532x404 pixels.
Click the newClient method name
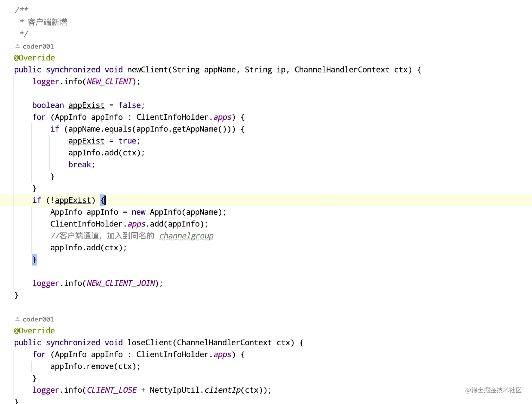click(147, 70)
